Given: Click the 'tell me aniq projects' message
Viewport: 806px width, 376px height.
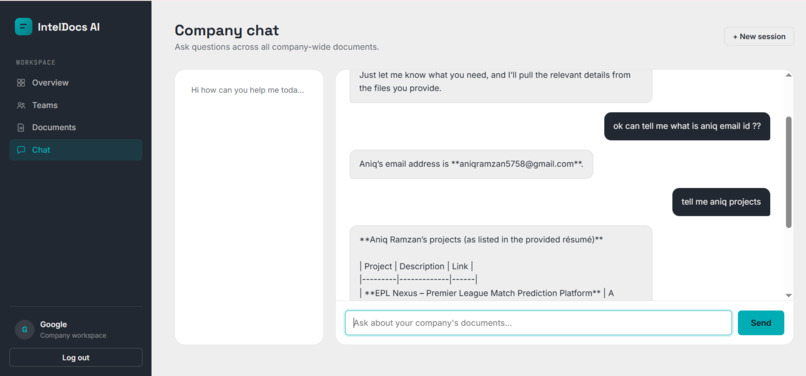Looking at the screenshot, I should pyautogui.click(x=721, y=202).
